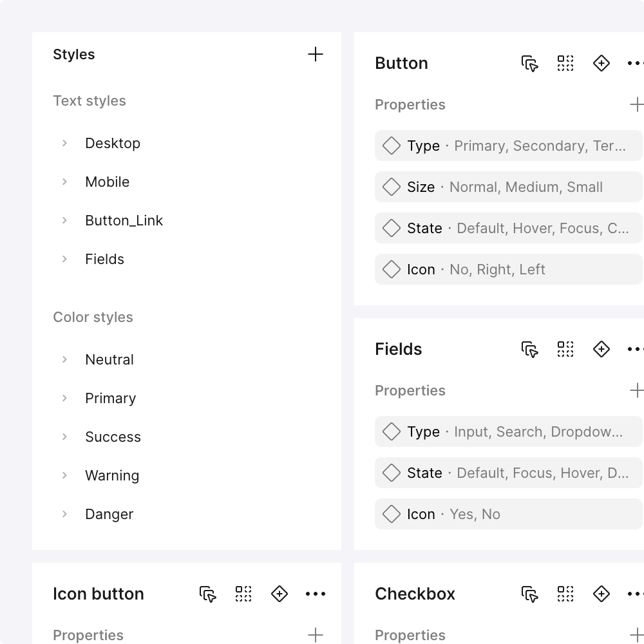
Task: Open the Icon button three-dots menu
Action: click(x=316, y=594)
